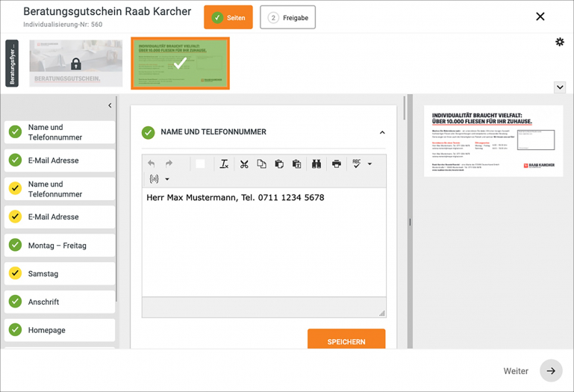Open the Montag – Freitag item
574x392 pixels.
tap(60, 246)
